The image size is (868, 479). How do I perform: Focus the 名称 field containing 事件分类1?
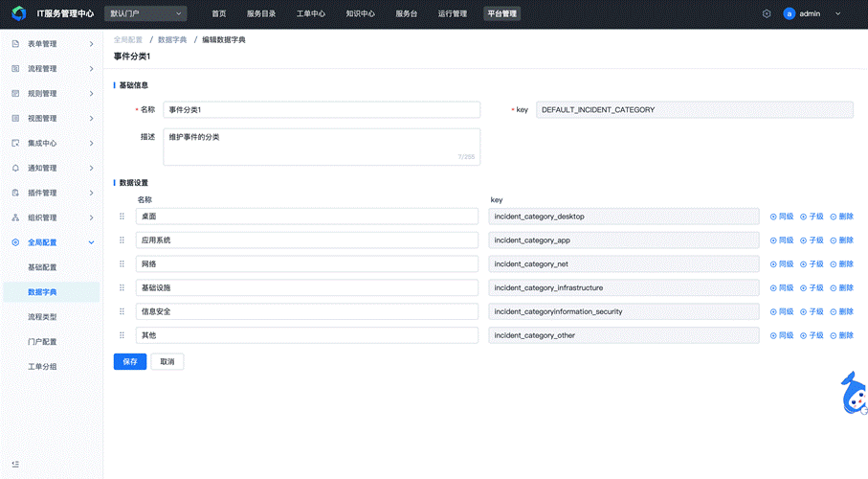point(322,110)
